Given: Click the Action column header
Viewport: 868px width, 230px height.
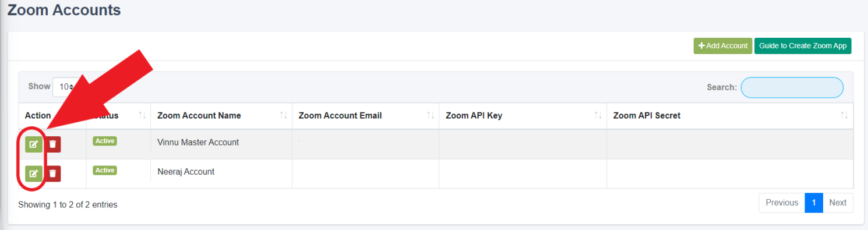Looking at the screenshot, I should click(x=38, y=115).
